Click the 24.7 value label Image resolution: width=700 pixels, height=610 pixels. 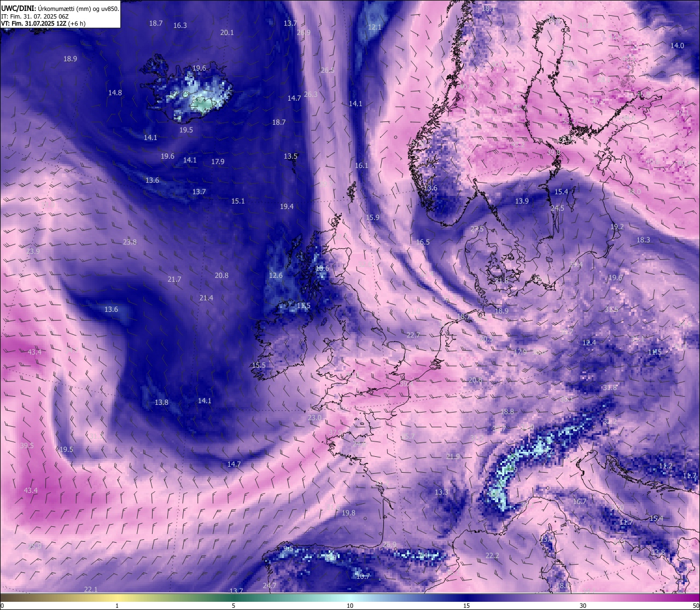click(x=269, y=586)
